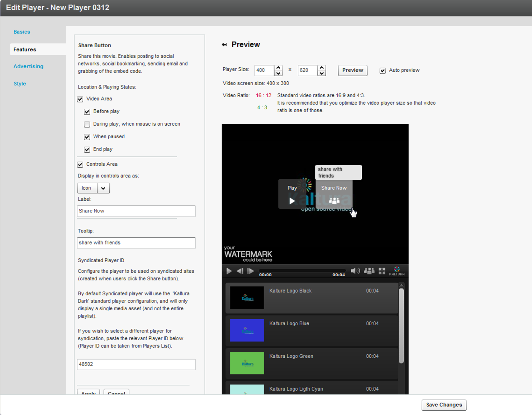Uncheck the Auto preview checkbox
This screenshot has height=415, width=532.
[x=382, y=71]
